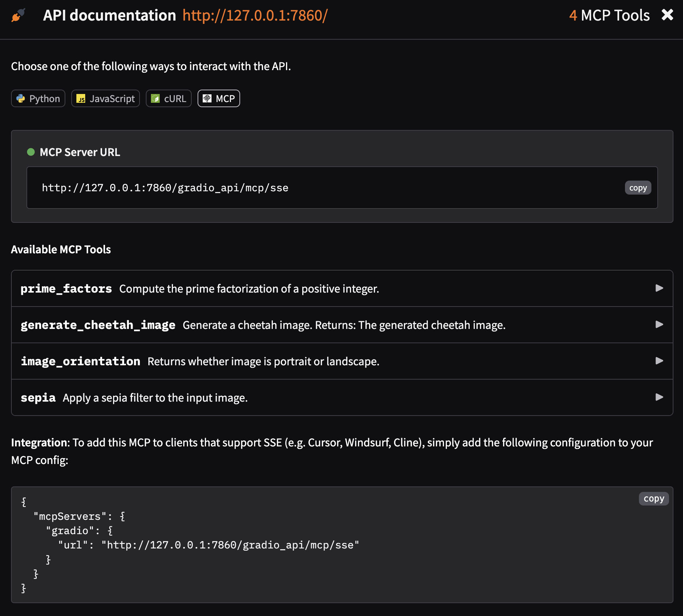This screenshot has height=616, width=683.
Task: Expand the image_orientation tool arrow
Action: pos(659,361)
